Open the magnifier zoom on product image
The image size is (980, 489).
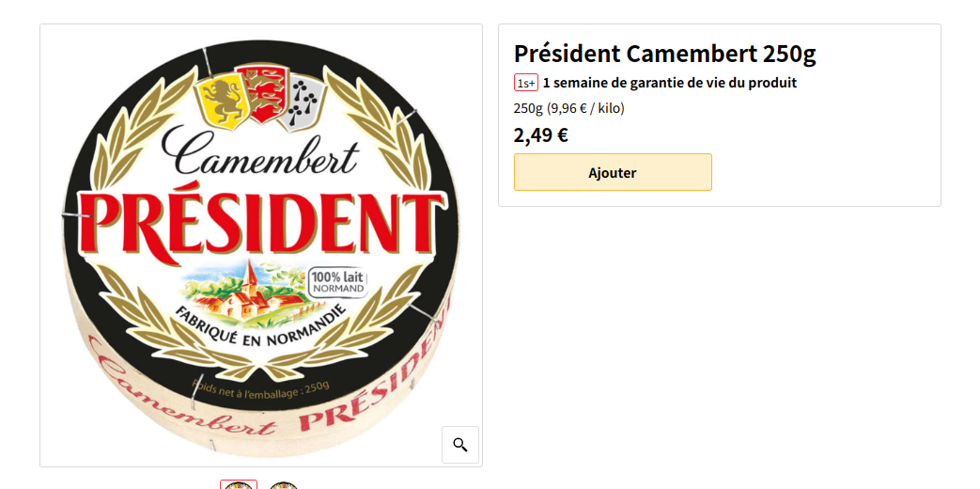(460, 445)
